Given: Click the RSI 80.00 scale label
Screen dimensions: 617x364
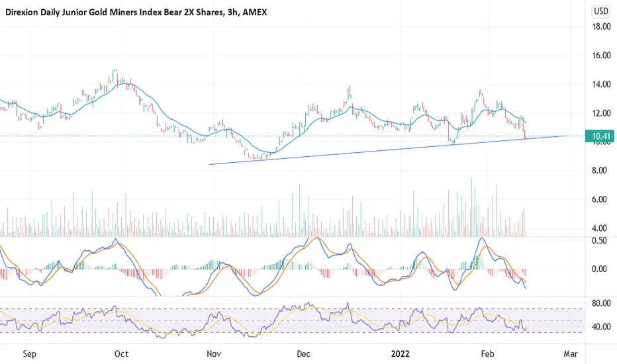Looking at the screenshot, I should [601, 303].
